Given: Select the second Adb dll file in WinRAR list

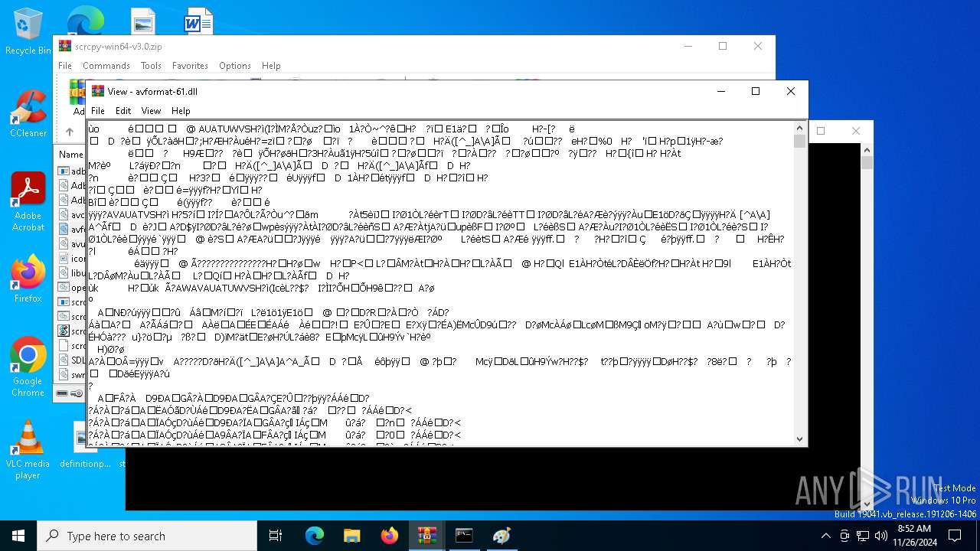Looking at the screenshot, I should [72, 201].
